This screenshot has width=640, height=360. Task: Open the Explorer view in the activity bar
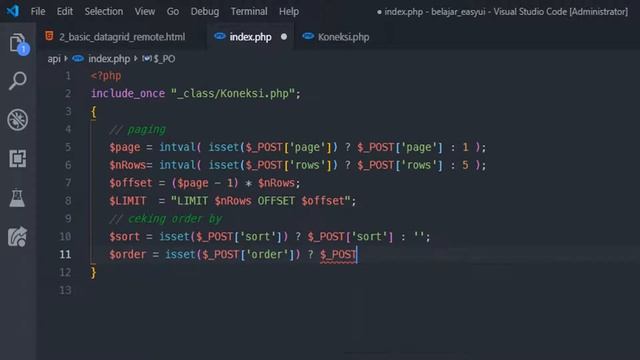tap(18, 43)
